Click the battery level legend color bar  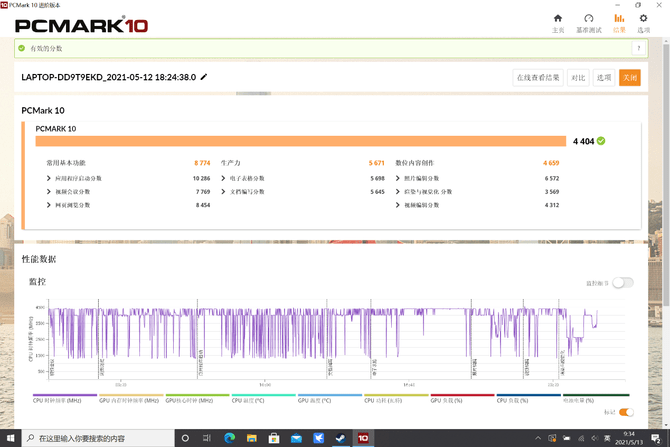tap(596, 395)
